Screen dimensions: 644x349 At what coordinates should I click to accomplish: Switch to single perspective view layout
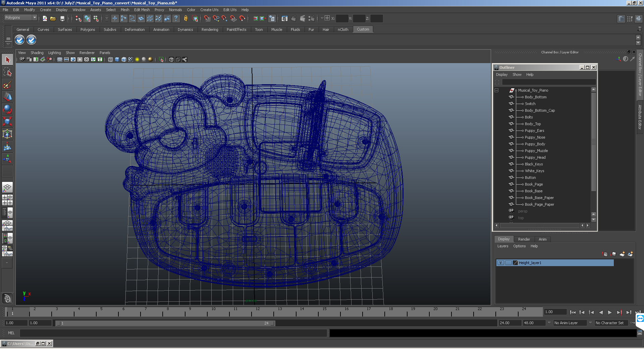[7, 187]
